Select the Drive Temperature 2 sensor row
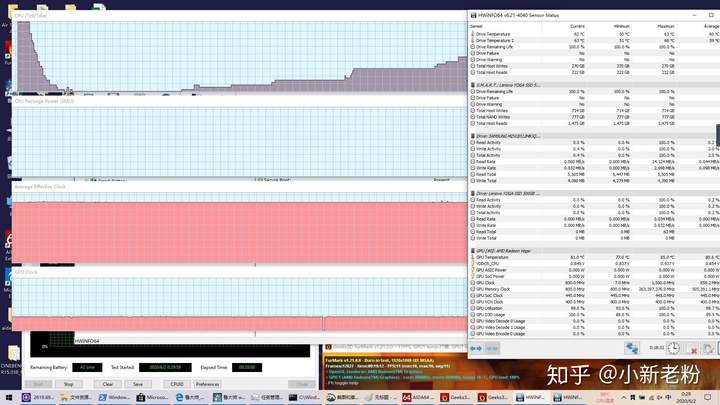 (595, 40)
